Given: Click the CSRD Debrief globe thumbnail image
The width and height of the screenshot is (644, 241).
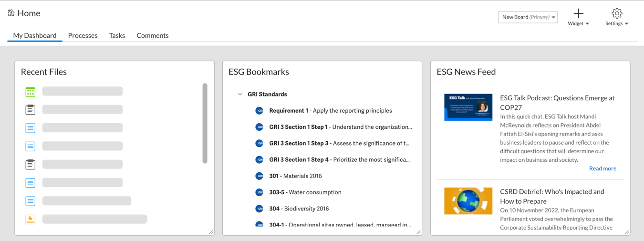Looking at the screenshot, I should (x=468, y=201).
